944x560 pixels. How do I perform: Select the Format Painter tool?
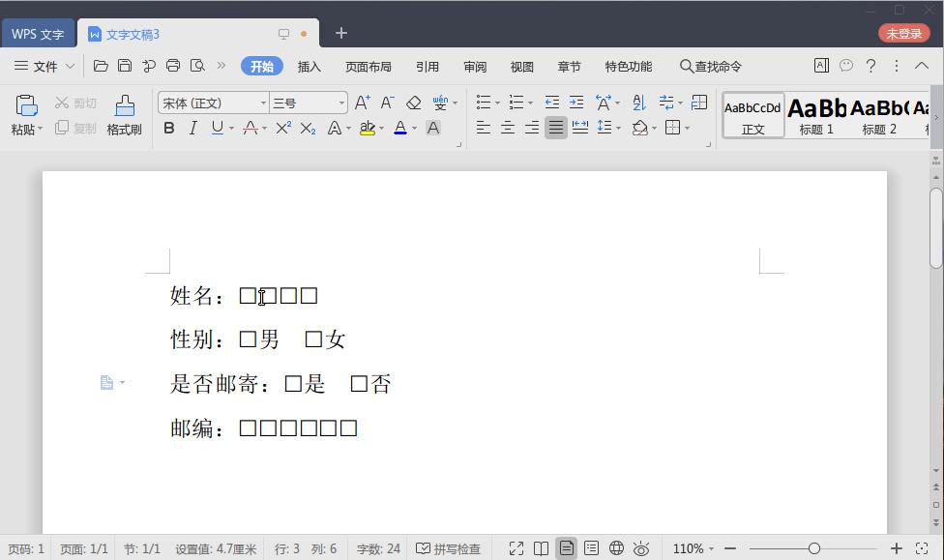(125, 114)
